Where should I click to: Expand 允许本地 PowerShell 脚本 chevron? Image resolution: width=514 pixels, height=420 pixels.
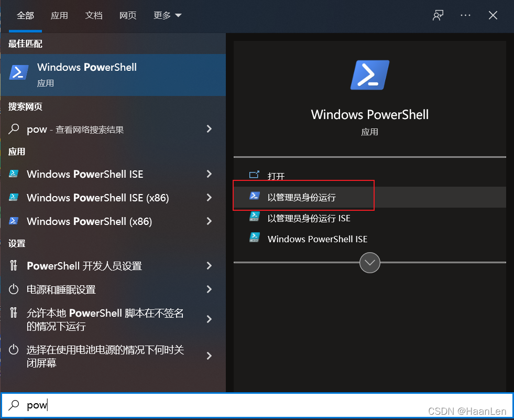click(x=209, y=319)
